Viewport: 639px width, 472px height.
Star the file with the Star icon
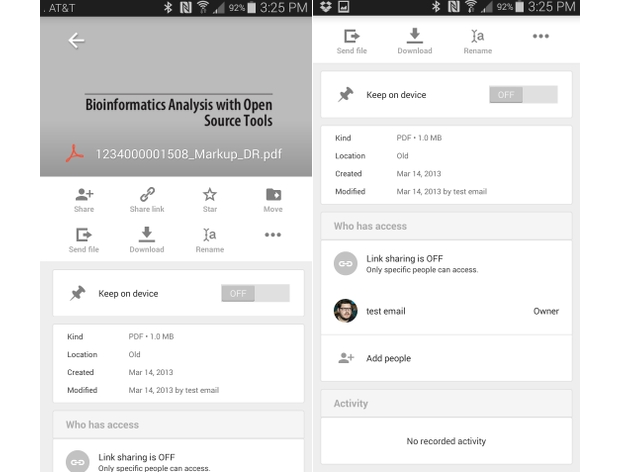click(x=210, y=194)
